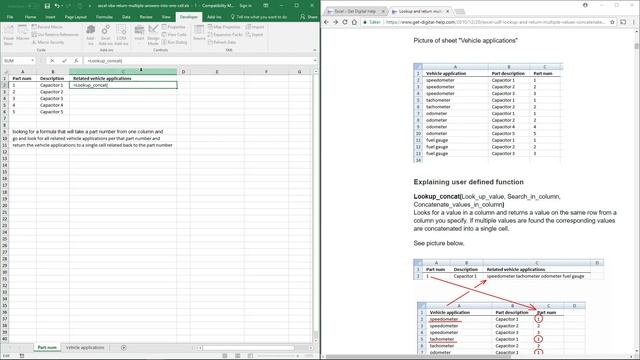Switch to the Insert ribbon tab
This screenshot has width=640, height=360.
coord(50,17)
